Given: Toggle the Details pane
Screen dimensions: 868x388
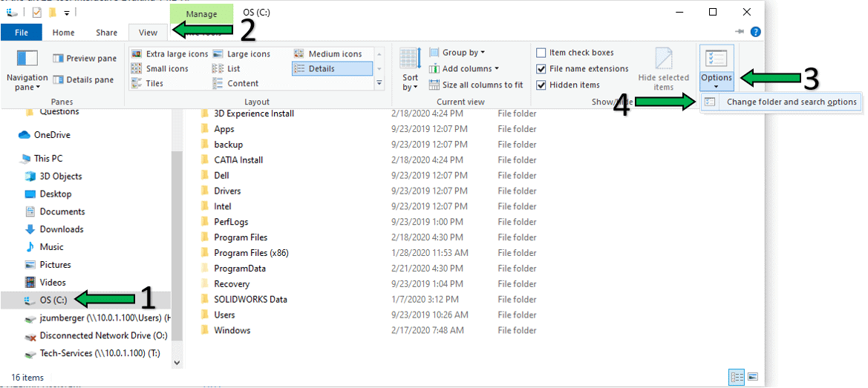Looking at the screenshot, I should click(83, 79).
